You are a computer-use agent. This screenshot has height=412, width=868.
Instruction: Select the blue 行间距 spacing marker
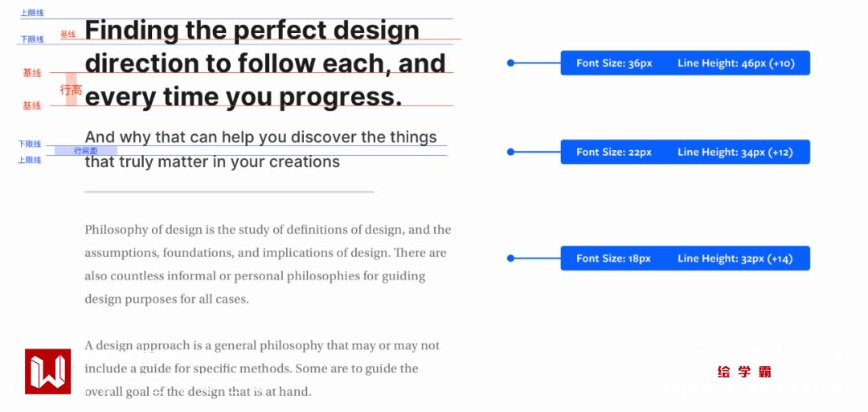[85, 150]
